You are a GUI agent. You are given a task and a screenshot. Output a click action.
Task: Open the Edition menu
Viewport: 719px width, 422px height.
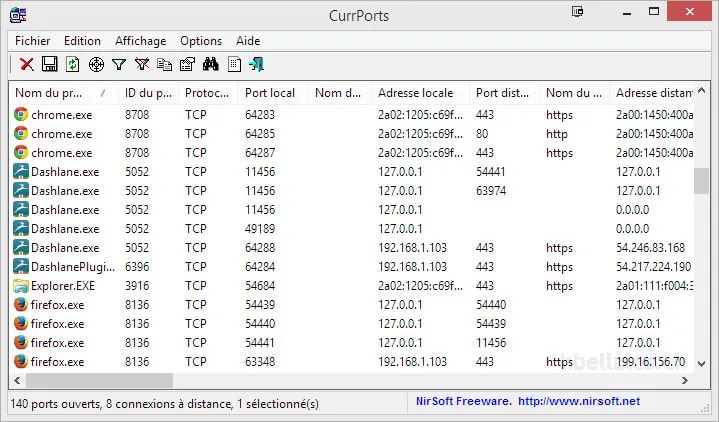click(x=82, y=41)
